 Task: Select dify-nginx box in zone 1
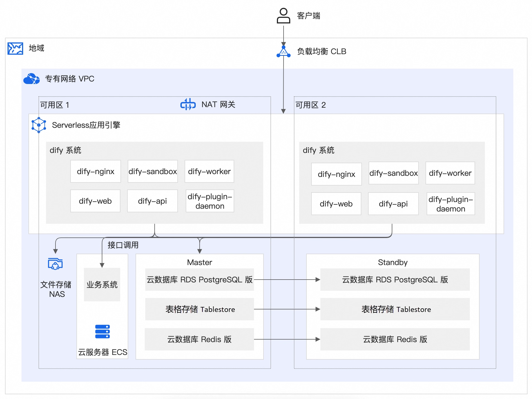(x=96, y=171)
